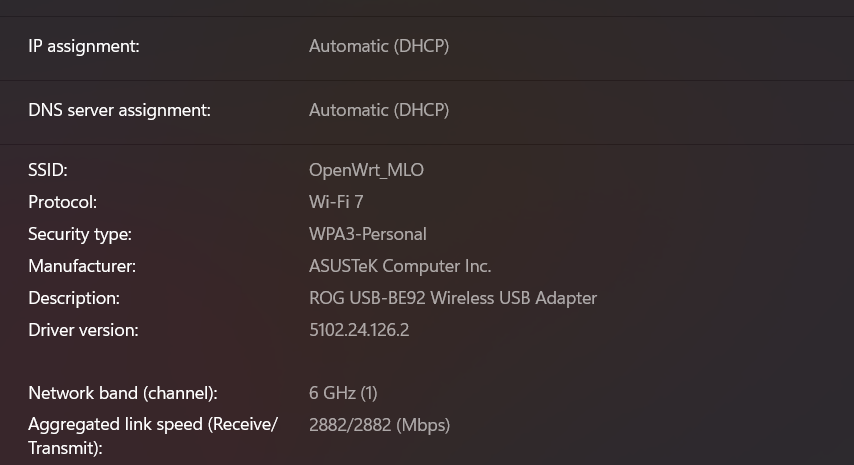Select the ROG USB-BE92 Wireless USB Adapter text

point(453,298)
